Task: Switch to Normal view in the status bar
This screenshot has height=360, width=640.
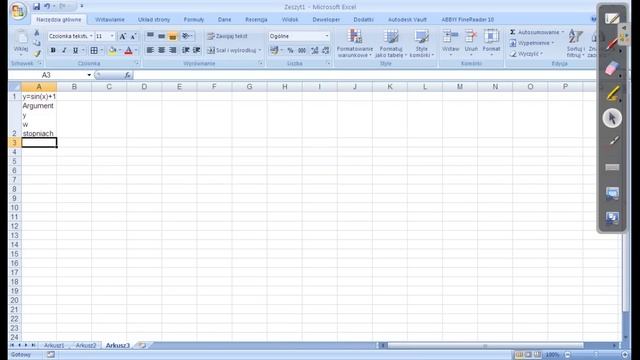Action: point(519,355)
